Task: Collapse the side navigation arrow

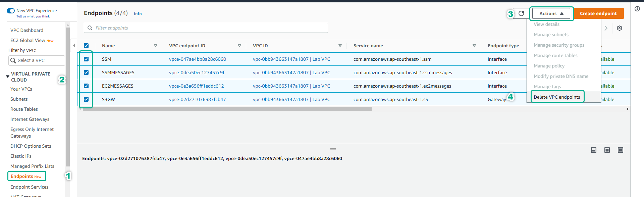Action: click(74, 46)
